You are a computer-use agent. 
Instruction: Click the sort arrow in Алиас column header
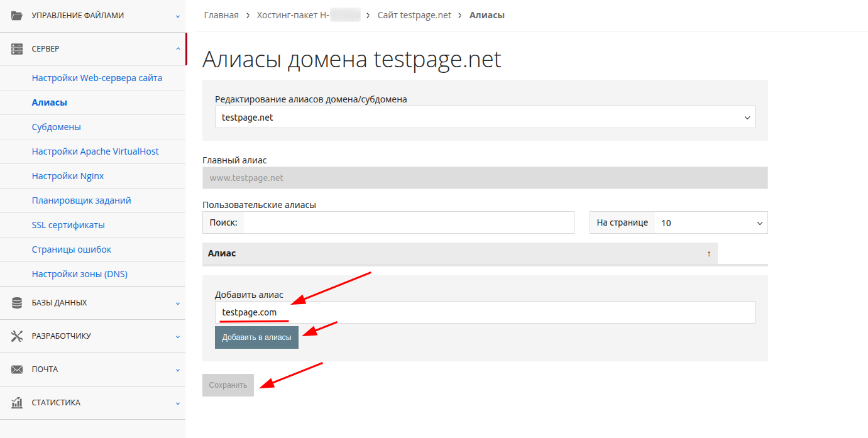[x=709, y=253]
